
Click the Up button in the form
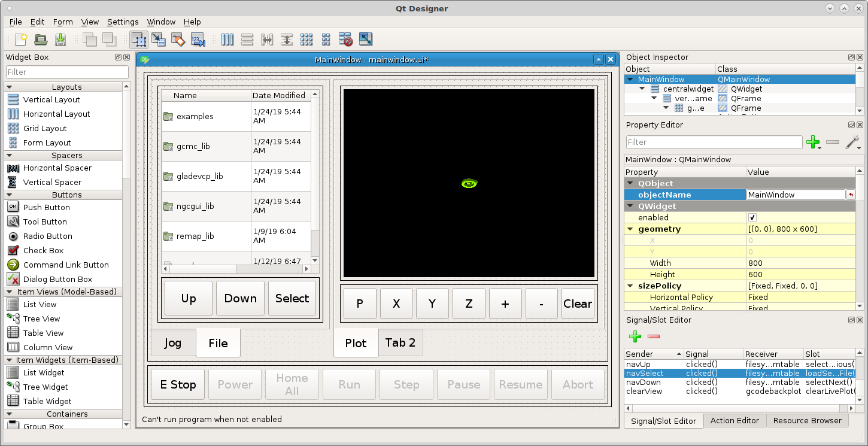[189, 298]
